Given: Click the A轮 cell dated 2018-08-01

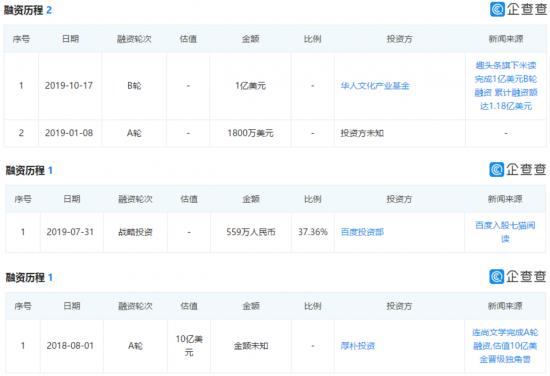Looking at the screenshot, I should [x=135, y=346].
